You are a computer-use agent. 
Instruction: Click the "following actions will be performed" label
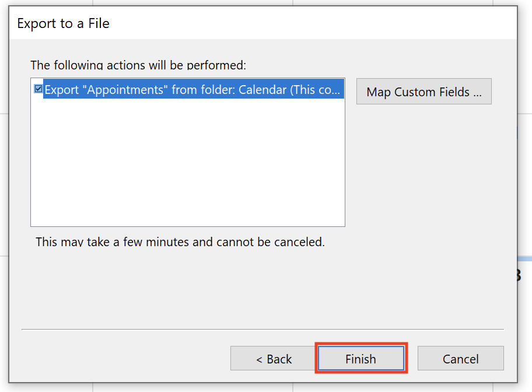click(138, 65)
